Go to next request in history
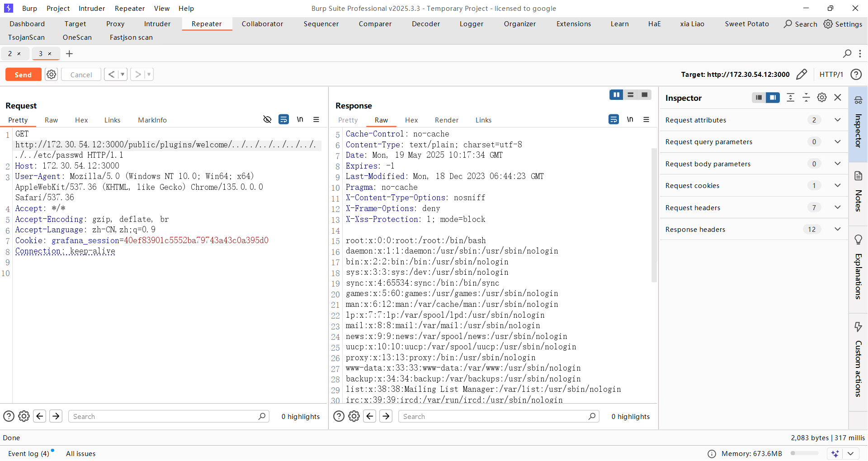 [138, 74]
